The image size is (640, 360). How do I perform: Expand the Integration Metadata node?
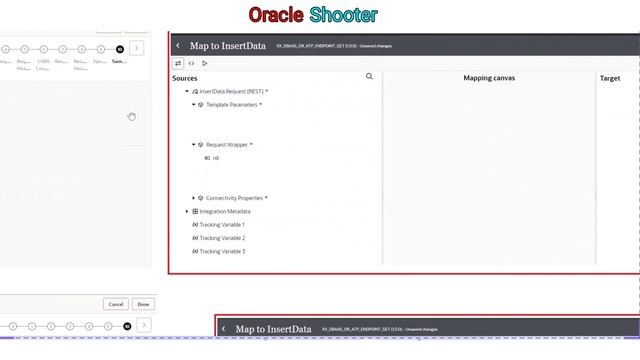coord(187,211)
